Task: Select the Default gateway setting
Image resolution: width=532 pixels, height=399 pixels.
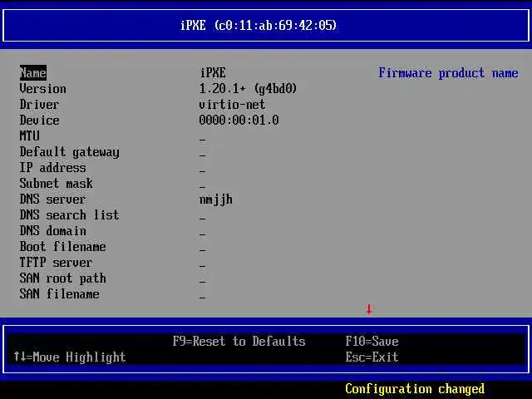Action: [x=70, y=152]
